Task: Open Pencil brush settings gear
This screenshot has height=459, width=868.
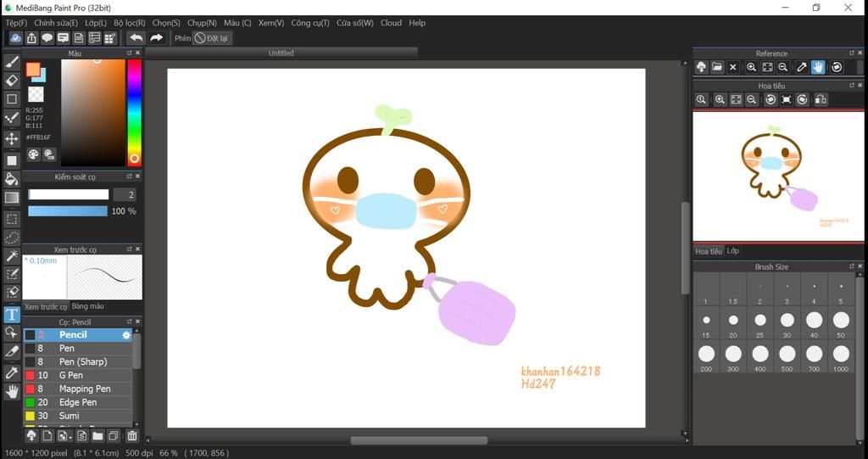Action: click(126, 335)
